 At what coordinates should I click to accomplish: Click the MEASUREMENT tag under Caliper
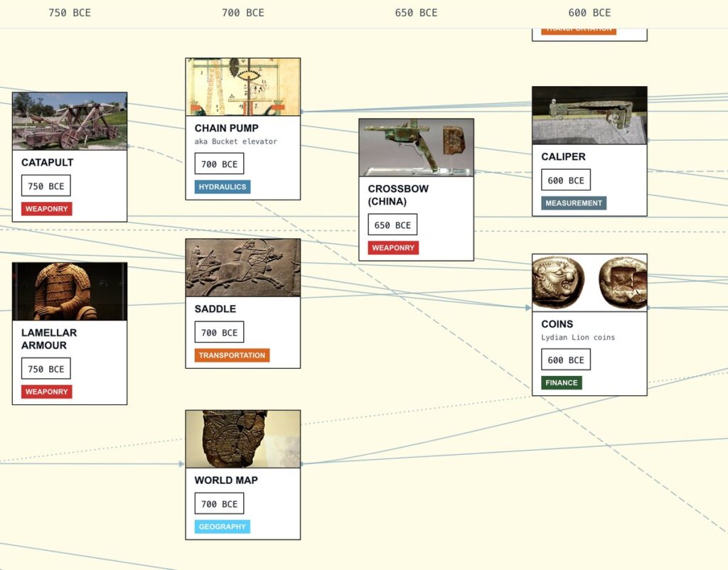coord(573,203)
